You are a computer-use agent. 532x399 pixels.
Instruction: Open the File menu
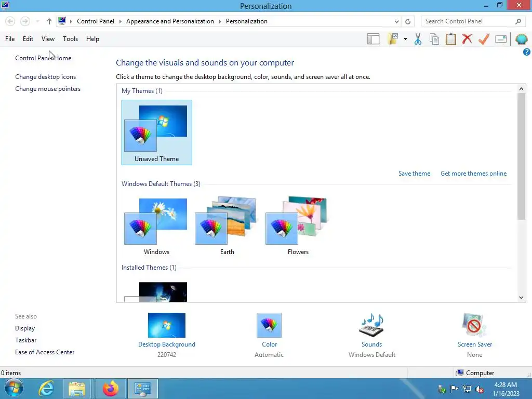pyautogui.click(x=10, y=39)
